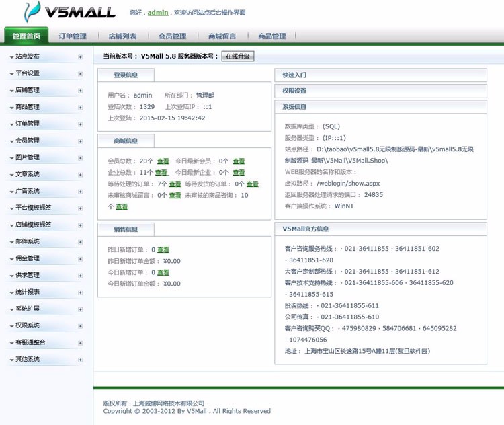Click plus icon beside 邮件系统
The image size is (504, 425).
(x=81, y=242)
